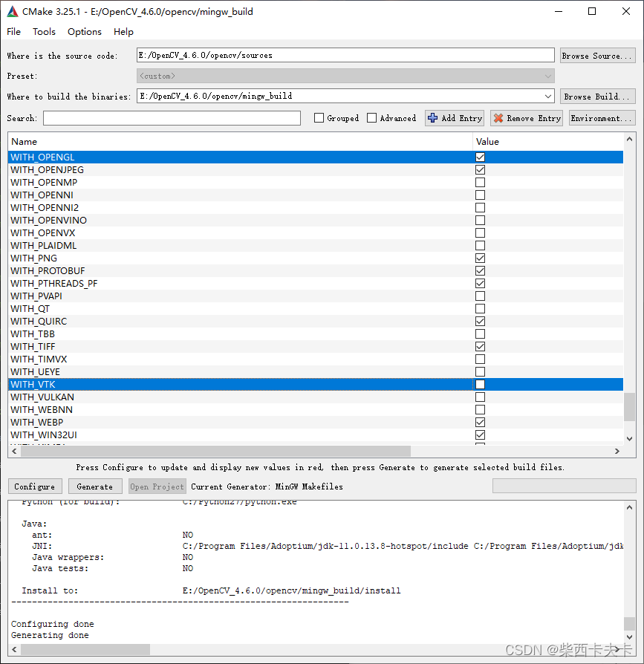Screen dimensions: 644x664
Task: Open the File menu
Action: click(13, 32)
